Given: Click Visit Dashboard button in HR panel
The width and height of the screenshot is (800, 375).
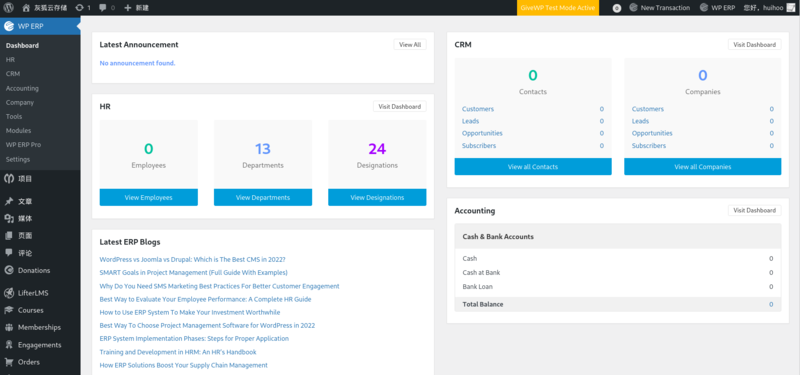Looking at the screenshot, I should [399, 107].
